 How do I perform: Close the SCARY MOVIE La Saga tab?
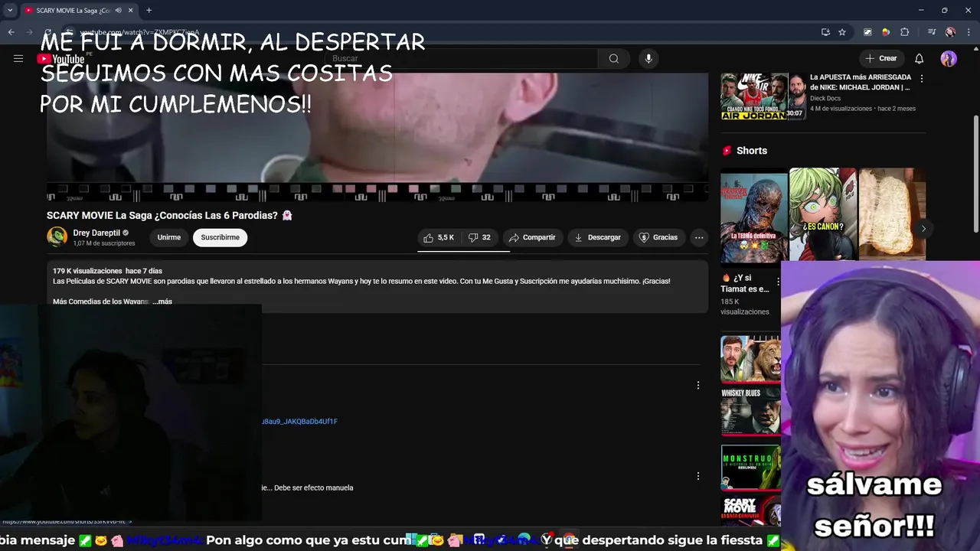coord(131,11)
